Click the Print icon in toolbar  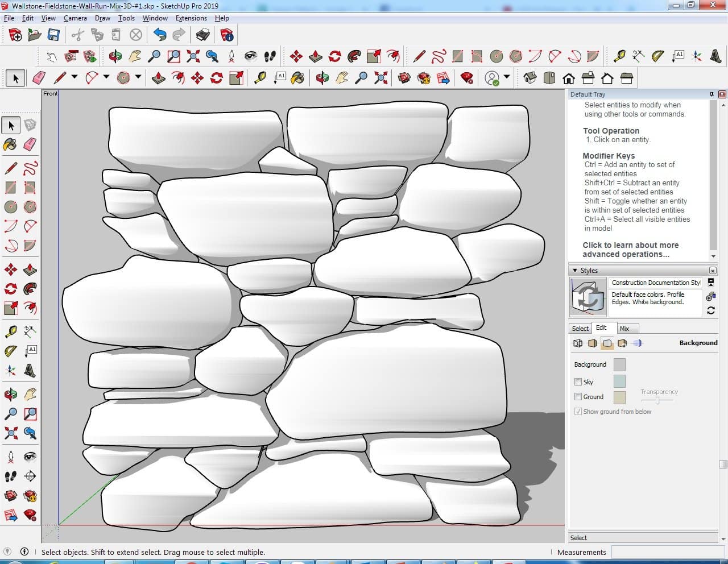pos(203,35)
